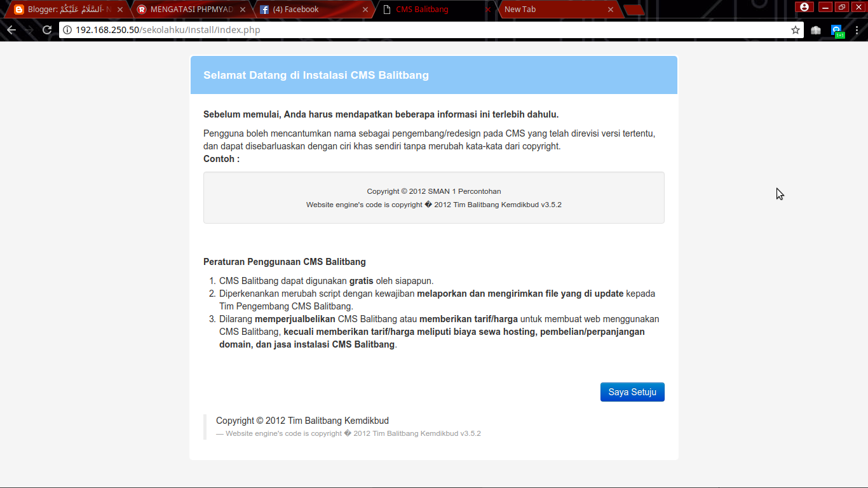Open the Chrome three-dot menu
This screenshot has height=488, width=868.
tap(857, 30)
